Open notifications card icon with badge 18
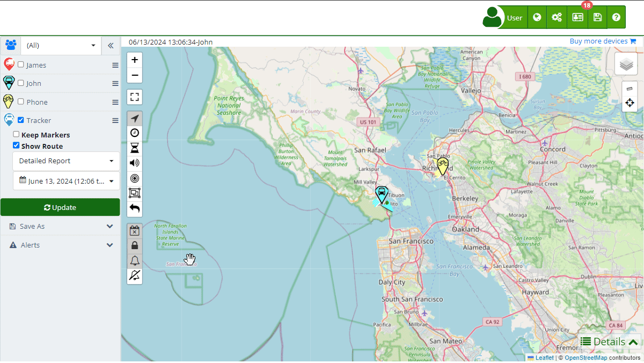Viewport: 644px width, 363px height. (x=578, y=18)
